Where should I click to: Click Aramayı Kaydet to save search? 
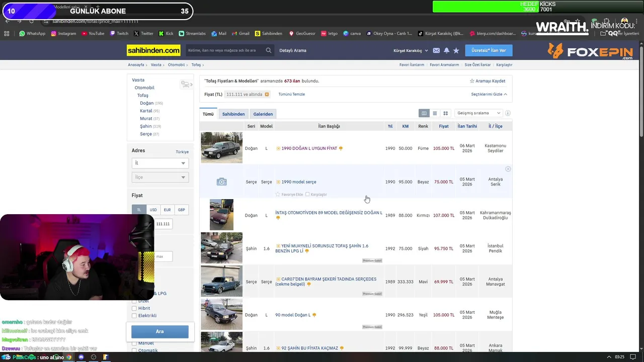point(488,81)
